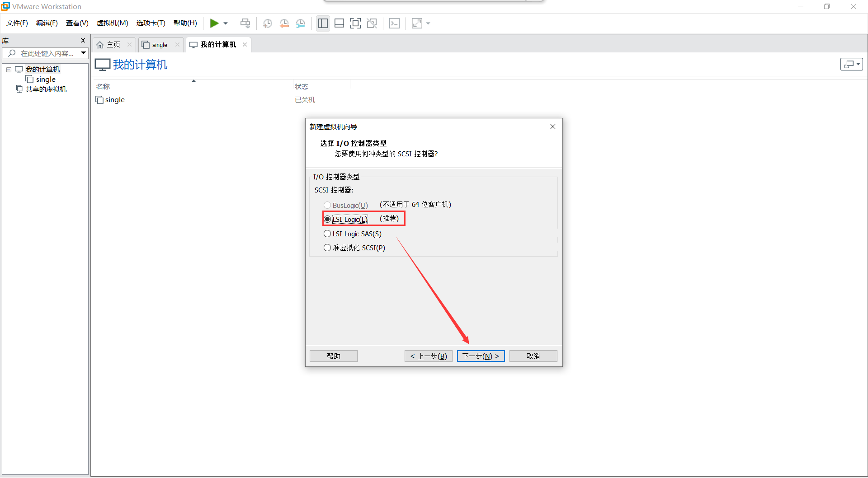Close the library panel
This screenshot has height=478, width=868.
[83, 41]
